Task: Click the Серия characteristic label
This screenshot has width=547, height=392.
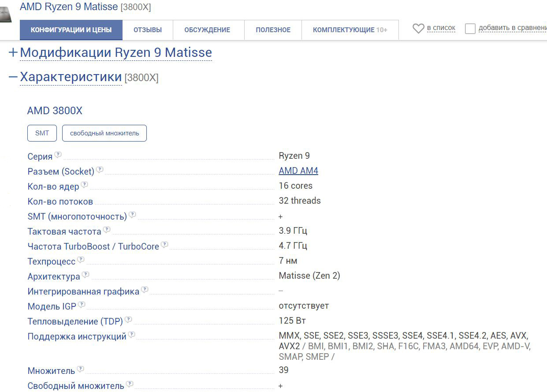Action: click(40, 157)
